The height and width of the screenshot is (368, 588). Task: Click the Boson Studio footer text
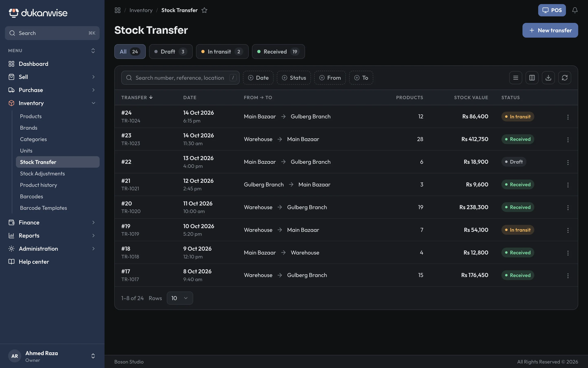(129, 362)
